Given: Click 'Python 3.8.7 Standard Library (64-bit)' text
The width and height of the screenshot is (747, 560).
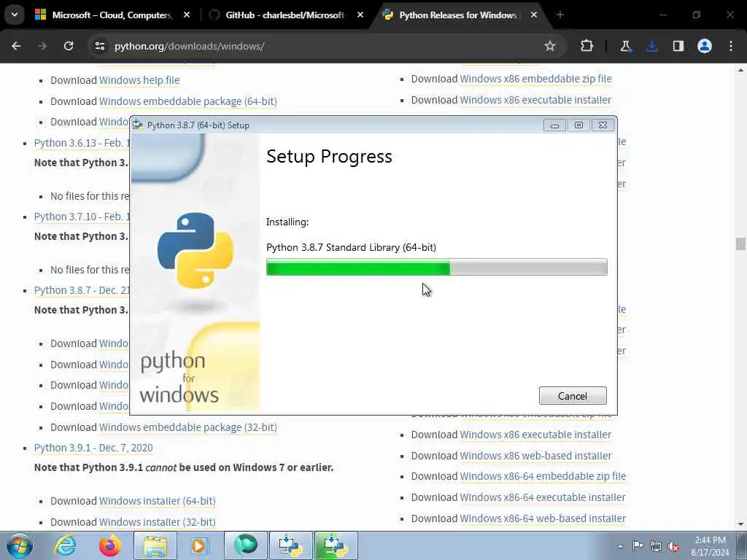Looking at the screenshot, I should pyautogui.click(x=351, y=248).
